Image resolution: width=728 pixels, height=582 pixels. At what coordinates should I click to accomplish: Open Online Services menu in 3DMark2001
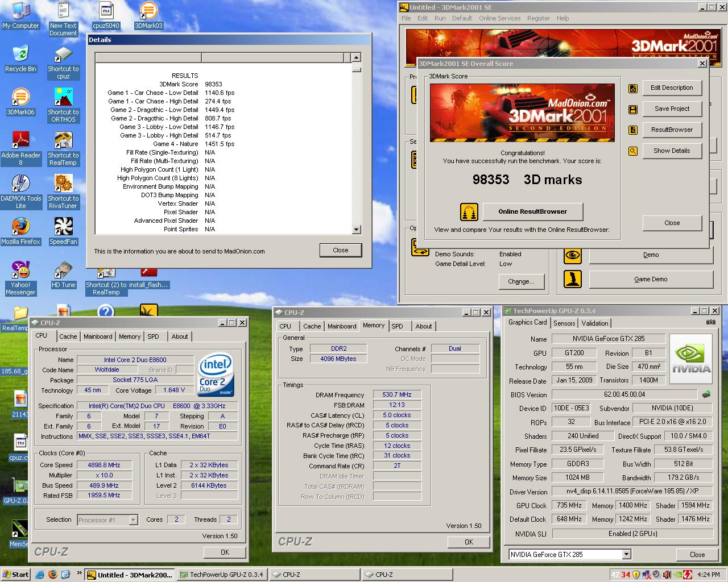point(499,18)
